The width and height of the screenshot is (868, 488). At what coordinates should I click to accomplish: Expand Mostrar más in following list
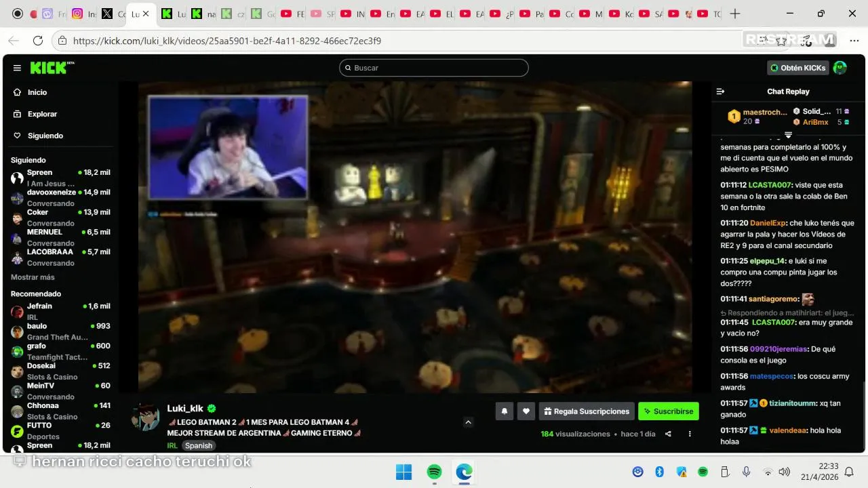point(33,277)
